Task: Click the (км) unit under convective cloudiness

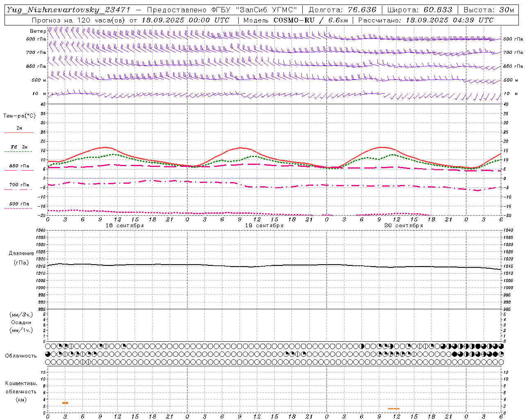Action: pos(21,399)
